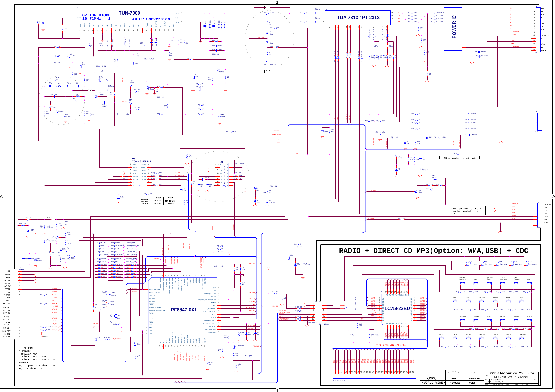Click the TUNE UP button switch
The width and height of the screenshot is (555, 392).
tap(509, 338)
